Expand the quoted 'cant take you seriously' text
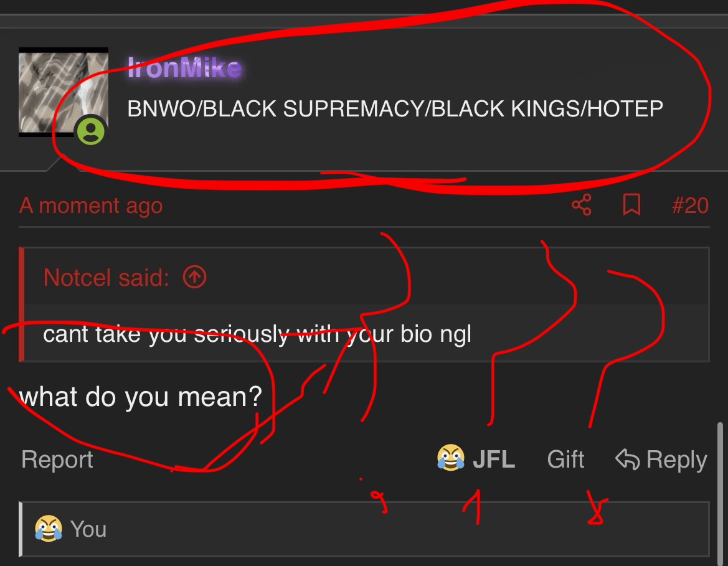The height and width of the screenshot is (566, 728). click(x=257, y=334)
